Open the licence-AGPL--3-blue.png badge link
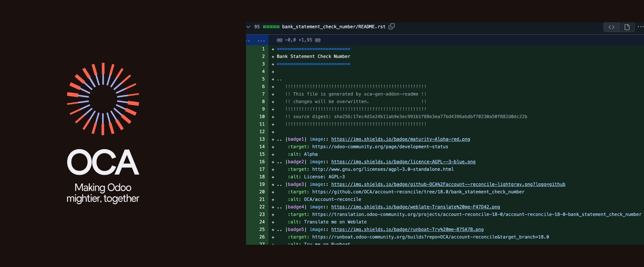 [403, 162]
